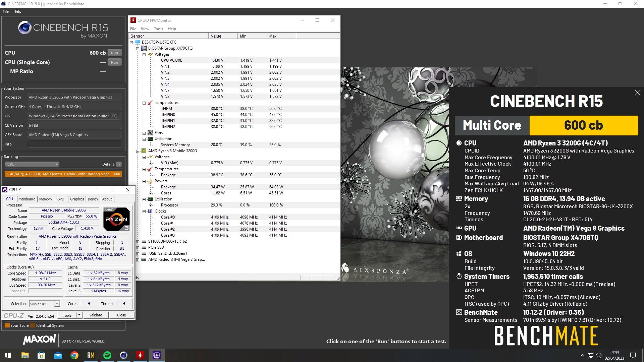The height and width of the screenshot is (362, 644).
Task: Open the volume control in system tray
Action: (x=599, y=355)
